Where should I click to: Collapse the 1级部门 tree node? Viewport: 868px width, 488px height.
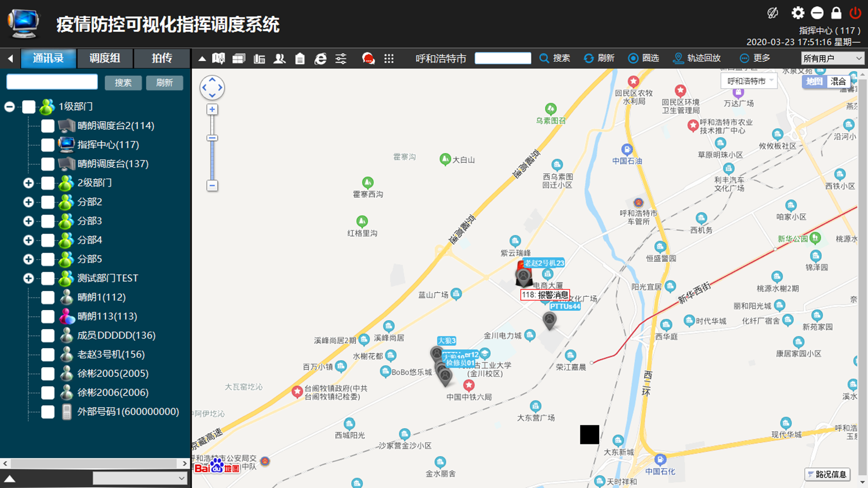(x=9, y=107)
